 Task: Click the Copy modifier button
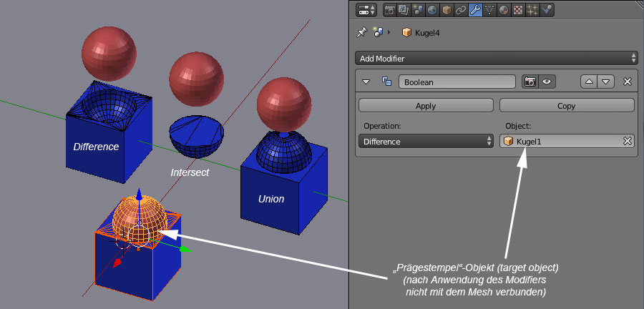coord(566,106)
